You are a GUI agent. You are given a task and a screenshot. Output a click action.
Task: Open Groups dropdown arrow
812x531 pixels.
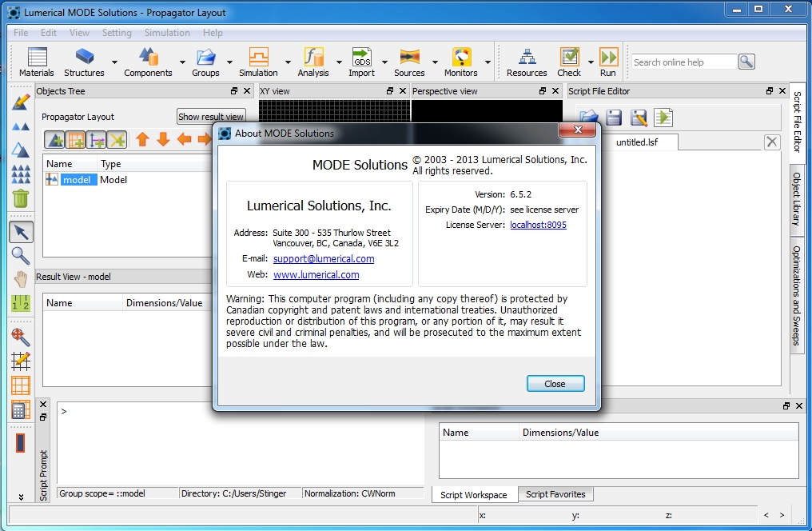coord(229,62)
